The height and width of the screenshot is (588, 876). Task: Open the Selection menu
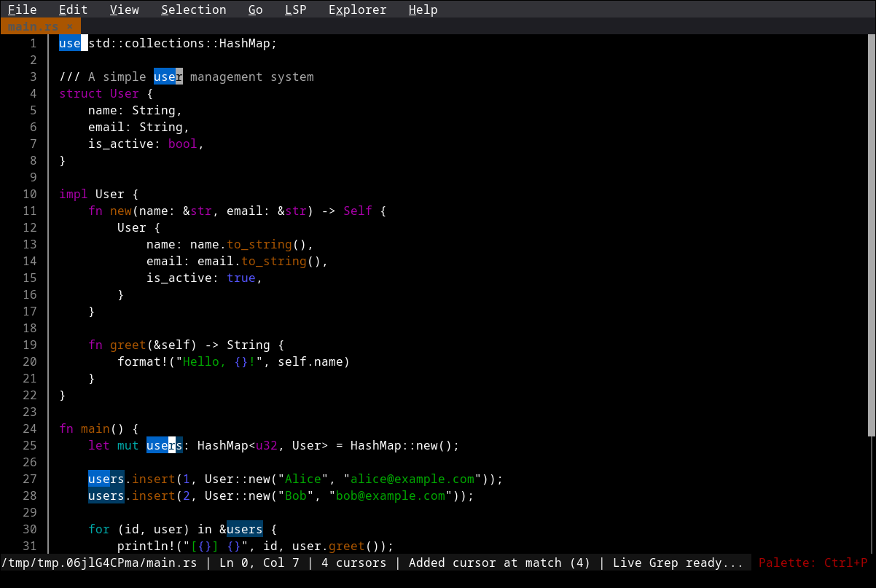[193, 9]
